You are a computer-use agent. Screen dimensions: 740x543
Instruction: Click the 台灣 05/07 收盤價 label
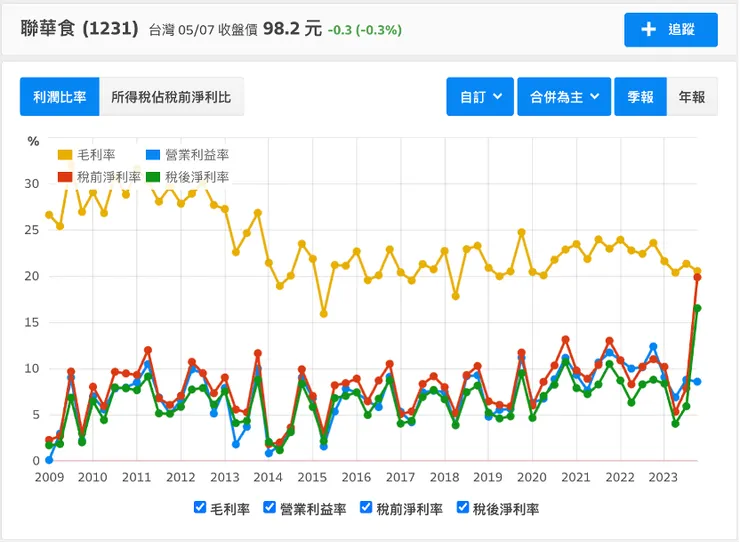[x=203, y=30]
